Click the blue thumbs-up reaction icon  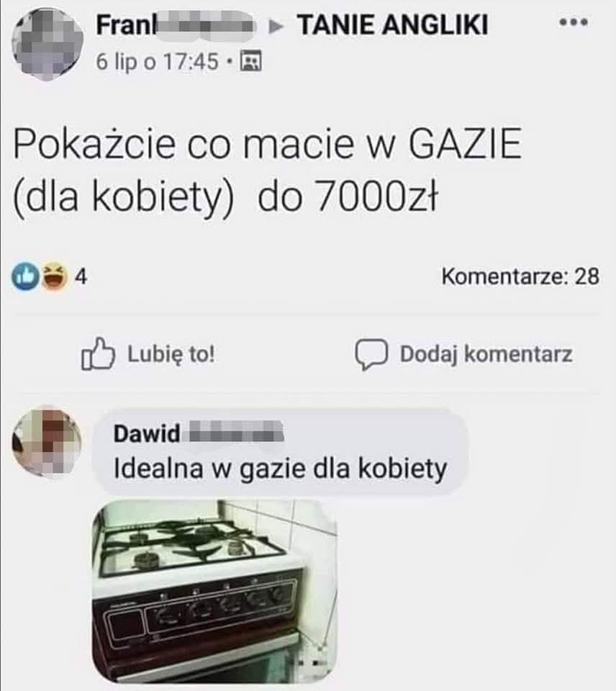pos(25,276)
